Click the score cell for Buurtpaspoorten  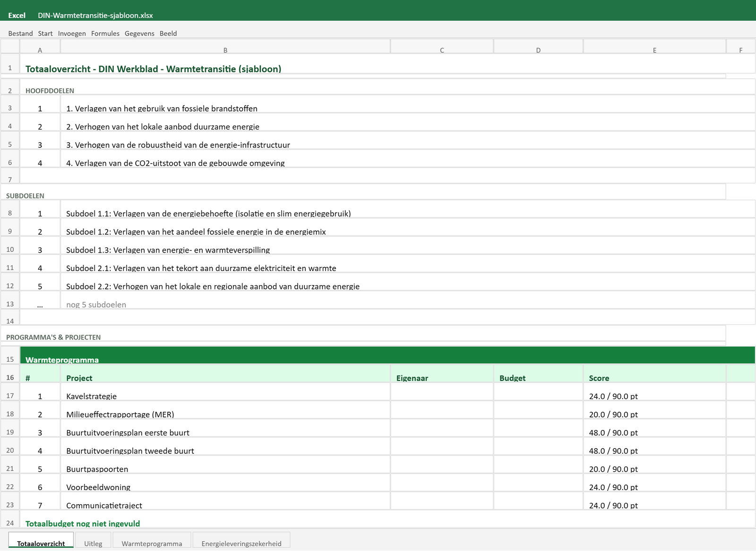(654, 465)
